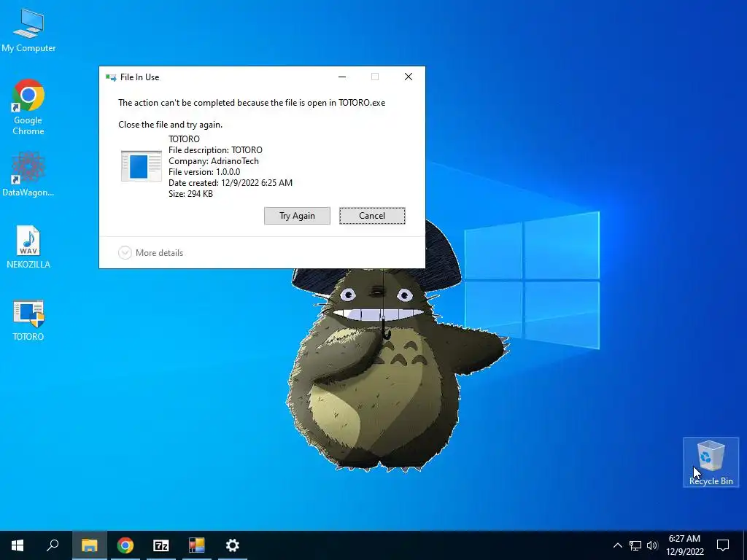Click the TOTORO file thumbnail in dialog
Image resolution: width=747 pixels, height=560 pixels.
point(142,166)
